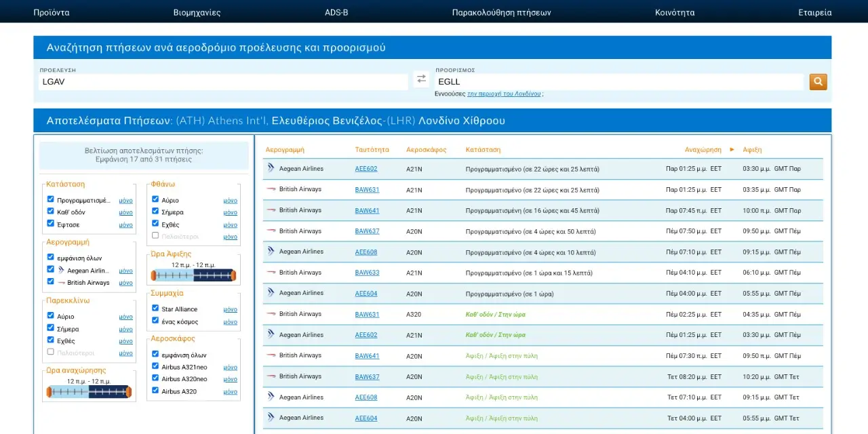The image size is (868, 434).
Task: Open BAW641 link in the arrived row
Action: pyautogui.click(x=367, y=355)
